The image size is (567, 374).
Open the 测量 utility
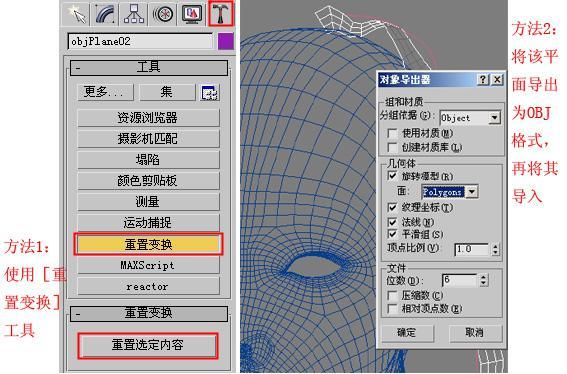click(148, 201)
